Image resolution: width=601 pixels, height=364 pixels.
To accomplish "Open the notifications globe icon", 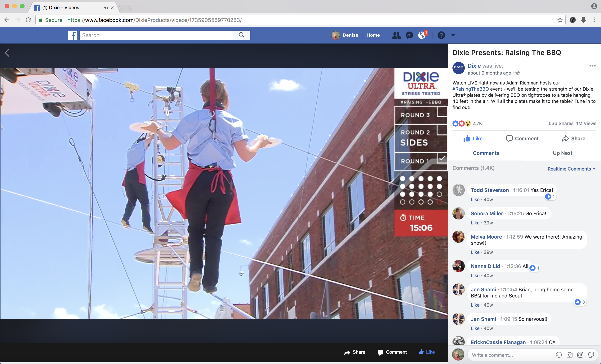I will tap(422, 35).
